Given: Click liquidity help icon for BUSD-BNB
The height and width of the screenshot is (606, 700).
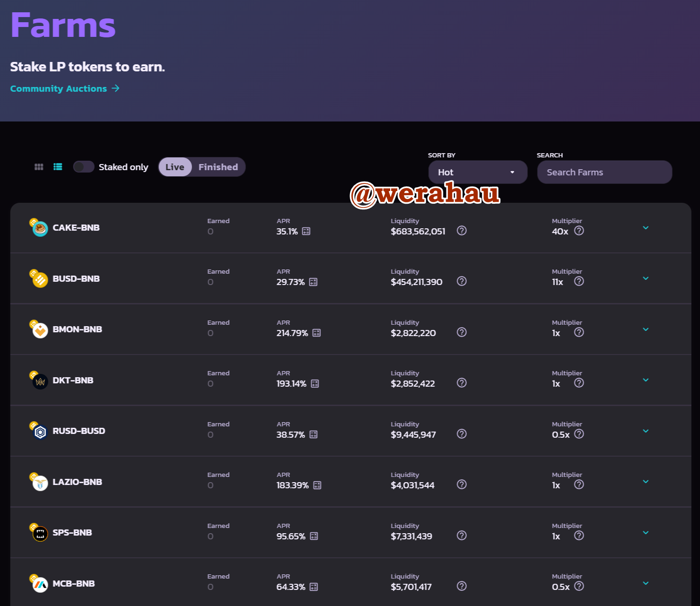Looking at the screenshot, I should [x=462, y=281].
